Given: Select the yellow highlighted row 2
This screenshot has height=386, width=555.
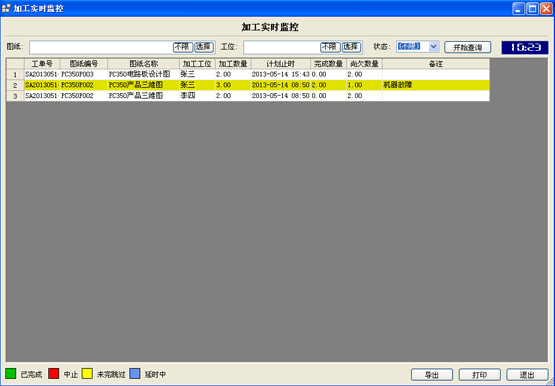Looking at the screenshot, I should point(248,85).
